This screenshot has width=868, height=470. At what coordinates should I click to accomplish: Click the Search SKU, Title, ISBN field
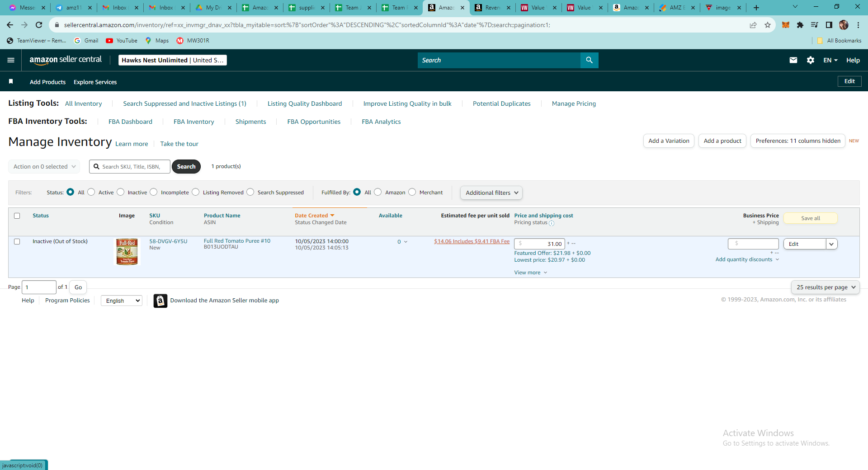tap(130, 166)
